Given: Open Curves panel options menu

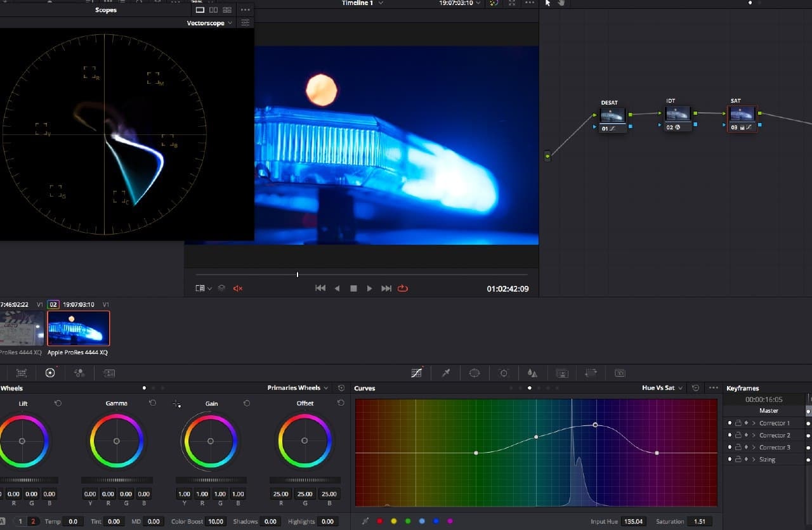Looking at the screenshot, I should [x=714, y=388].
